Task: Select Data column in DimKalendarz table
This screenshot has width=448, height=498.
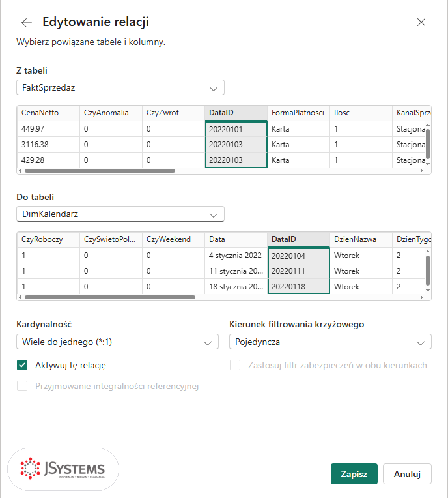Action: tap(236, 239)
